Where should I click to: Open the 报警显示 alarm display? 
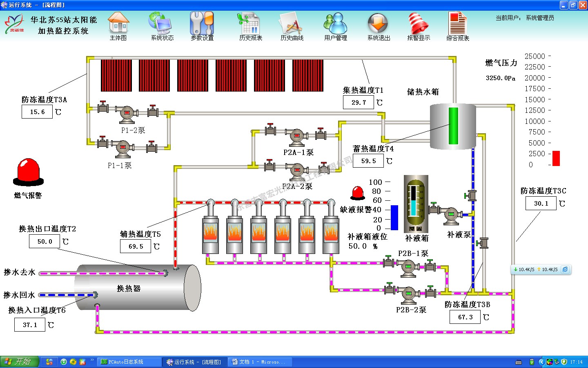point(418,25)
